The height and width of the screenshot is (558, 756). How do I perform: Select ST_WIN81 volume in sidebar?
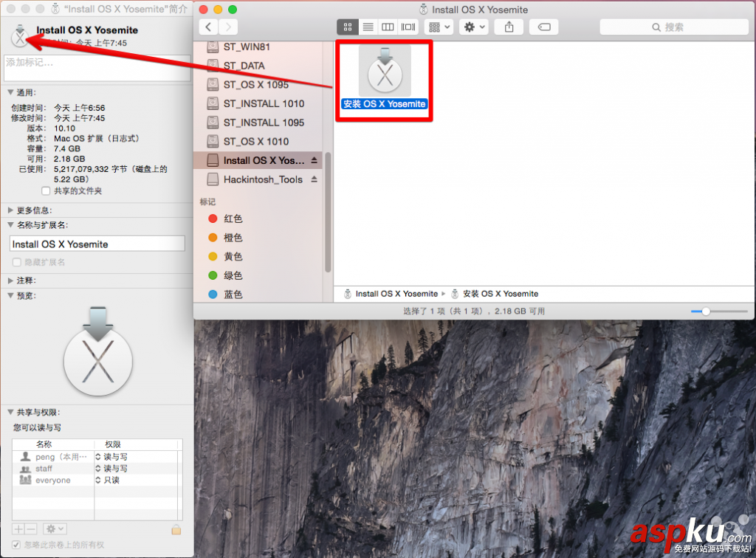258,46
